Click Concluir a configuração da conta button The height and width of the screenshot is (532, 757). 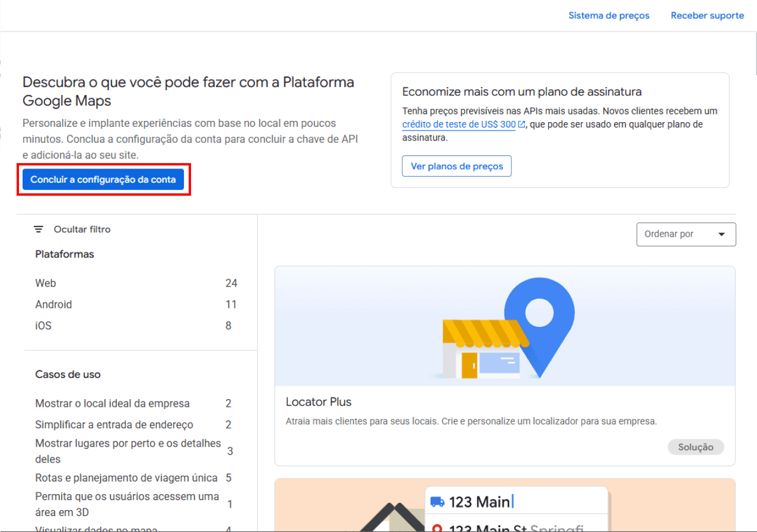(103, 180)
